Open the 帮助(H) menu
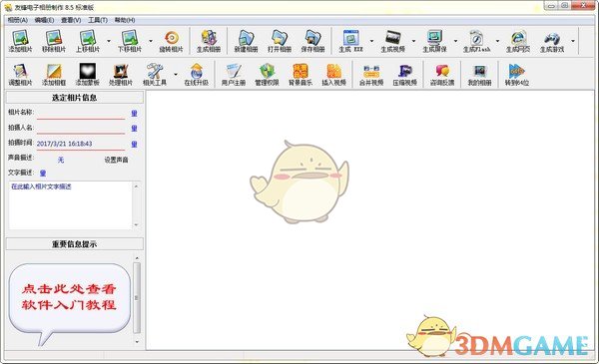Screen dimensions: 599x364 click(125, 20)
